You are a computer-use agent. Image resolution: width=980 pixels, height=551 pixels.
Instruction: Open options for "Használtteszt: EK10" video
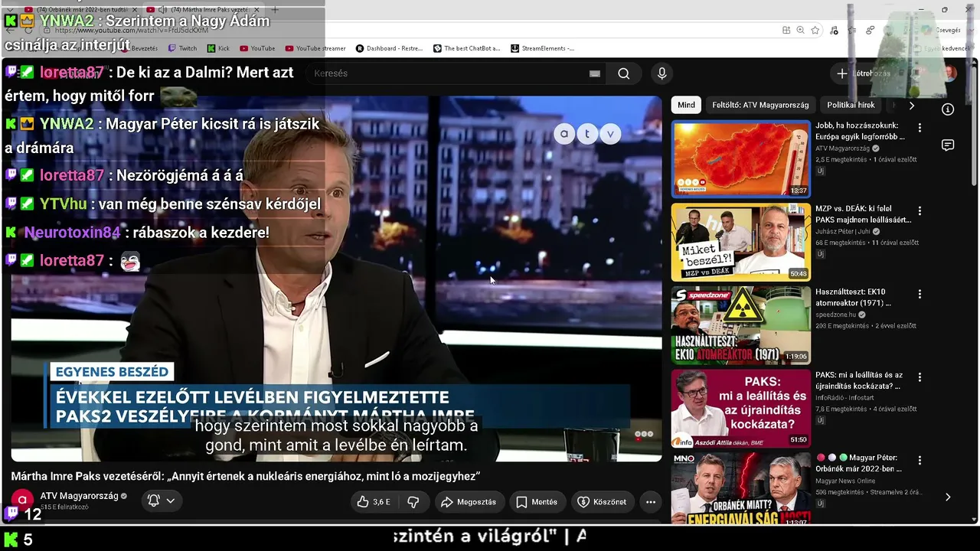click(920, 295)
